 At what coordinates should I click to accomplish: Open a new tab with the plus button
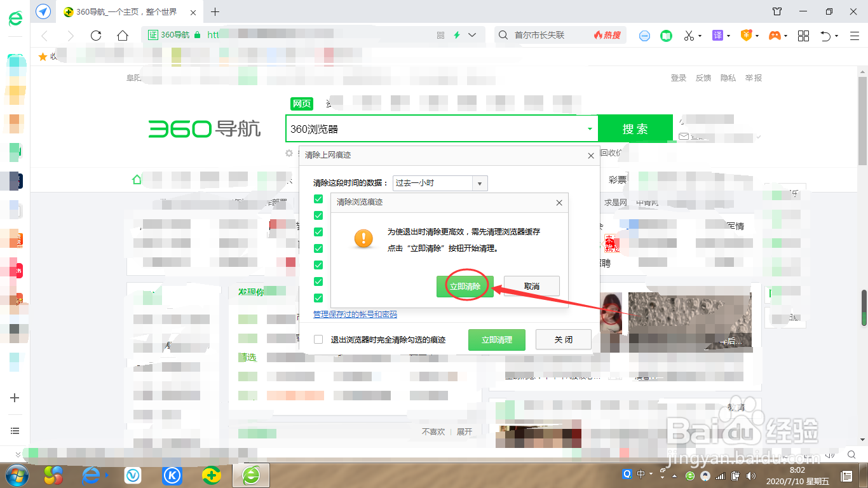click(x=215, y=11)
